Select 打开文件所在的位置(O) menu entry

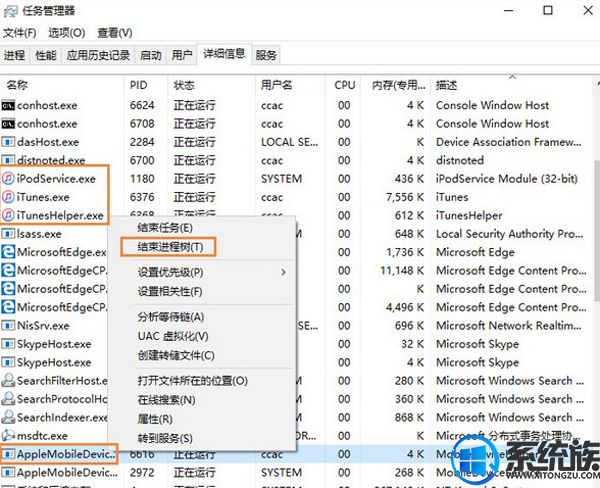point(192,381)
